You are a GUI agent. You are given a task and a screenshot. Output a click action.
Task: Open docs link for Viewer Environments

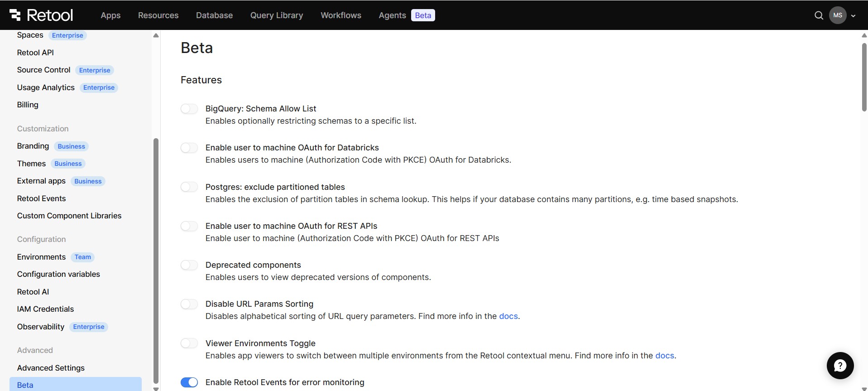(x=665, y=356)
